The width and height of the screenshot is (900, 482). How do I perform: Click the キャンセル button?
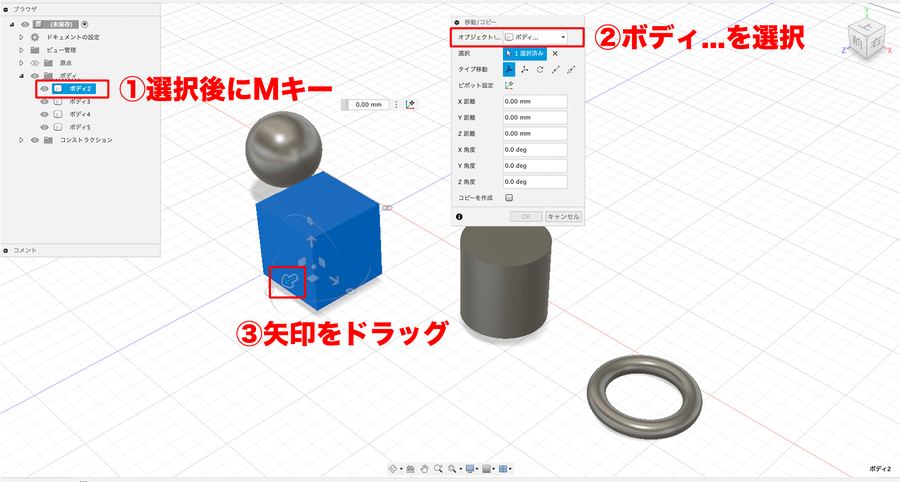[x=563, y=217]
